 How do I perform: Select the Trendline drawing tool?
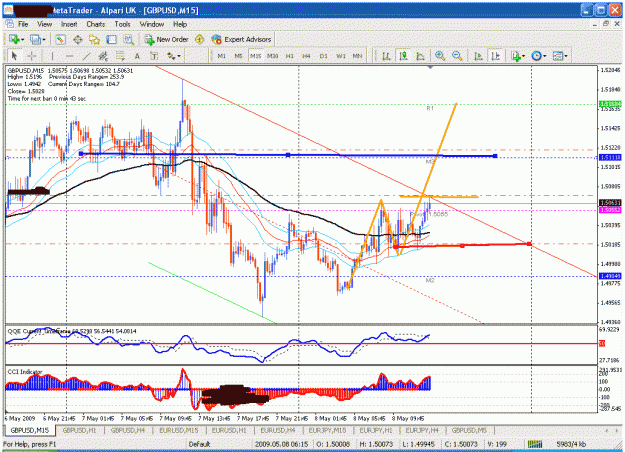coord(86,56)
